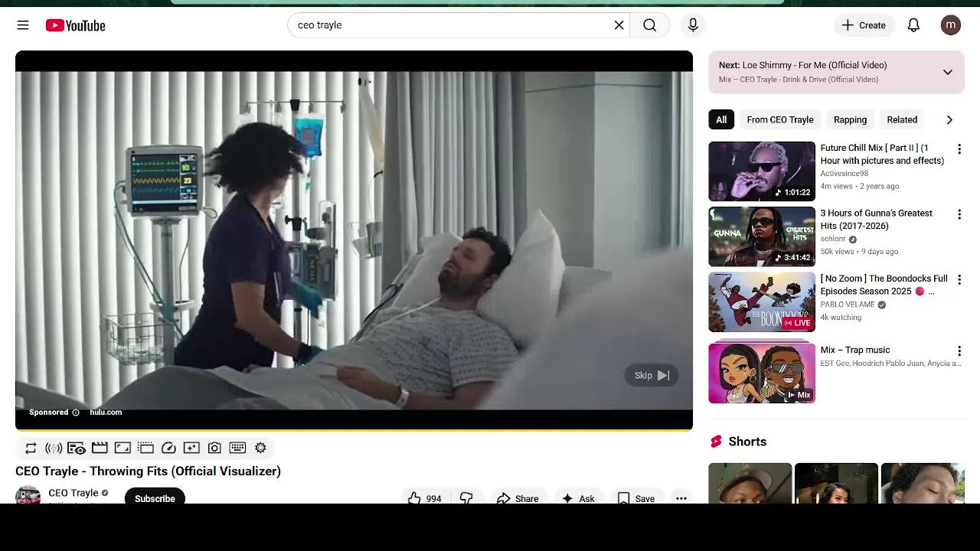
Task: Open the account avatar menu
Action: point(950,25)
